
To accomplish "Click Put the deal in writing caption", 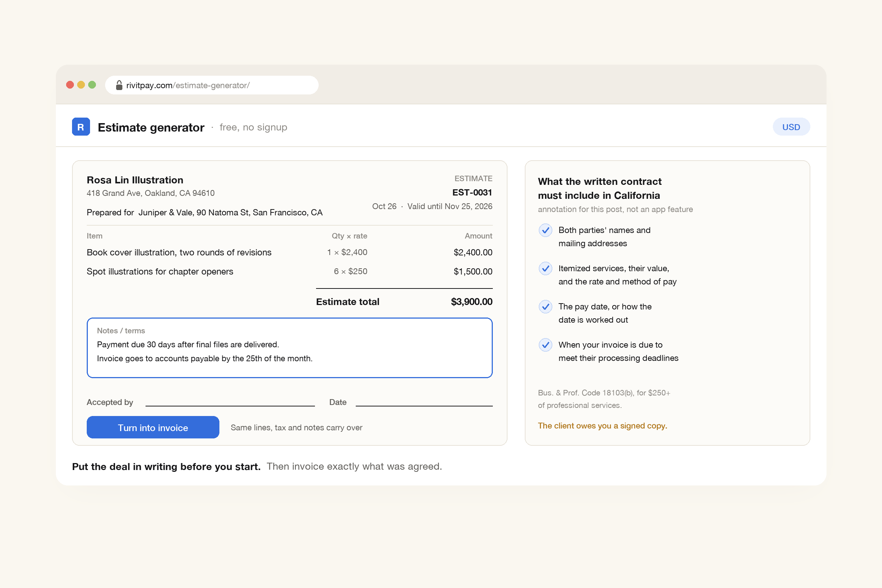I will (x=166, y=466).
